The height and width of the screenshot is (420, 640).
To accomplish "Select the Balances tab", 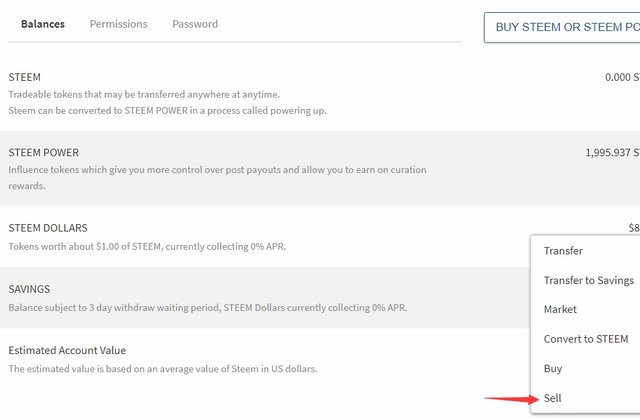I will pos(43,24).
